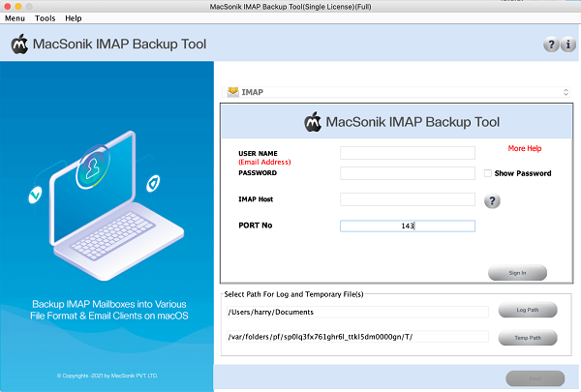Viewport: 581px width, 392px height.
Task: Open the info icon in header
Action: pos(568,45)
